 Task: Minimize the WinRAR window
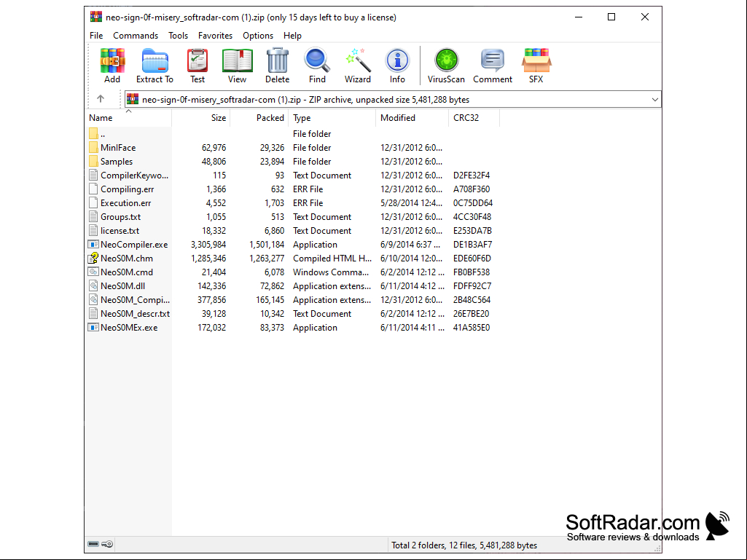[579, 17]
